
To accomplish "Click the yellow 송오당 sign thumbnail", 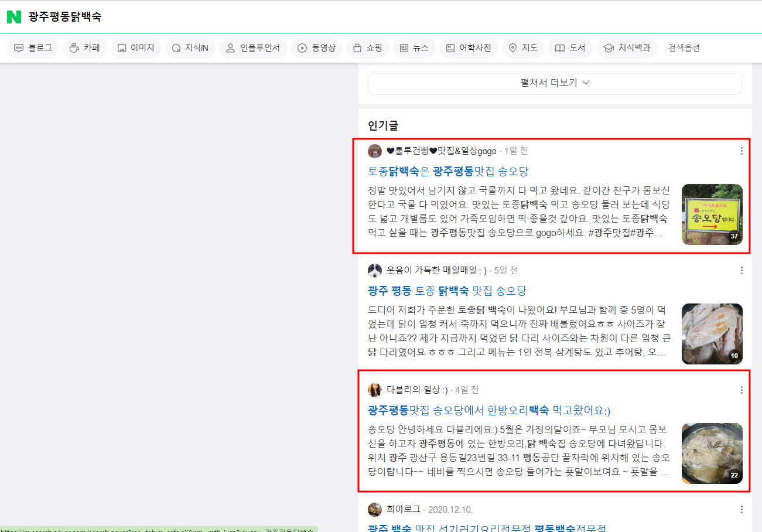I will [712, 214].
